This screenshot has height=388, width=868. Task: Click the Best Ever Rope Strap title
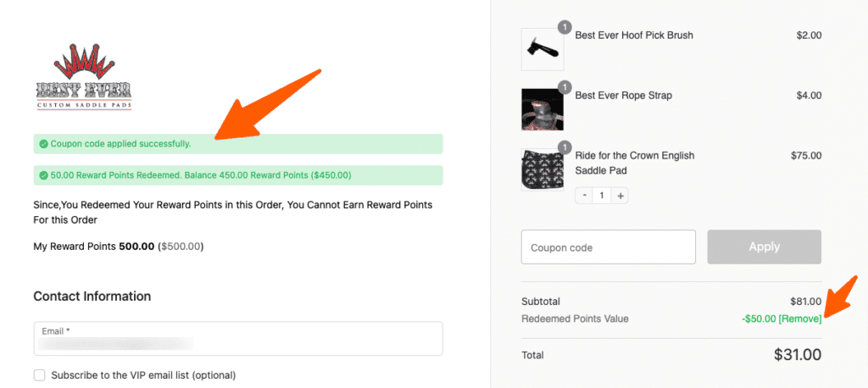click(x=623, y=96)
